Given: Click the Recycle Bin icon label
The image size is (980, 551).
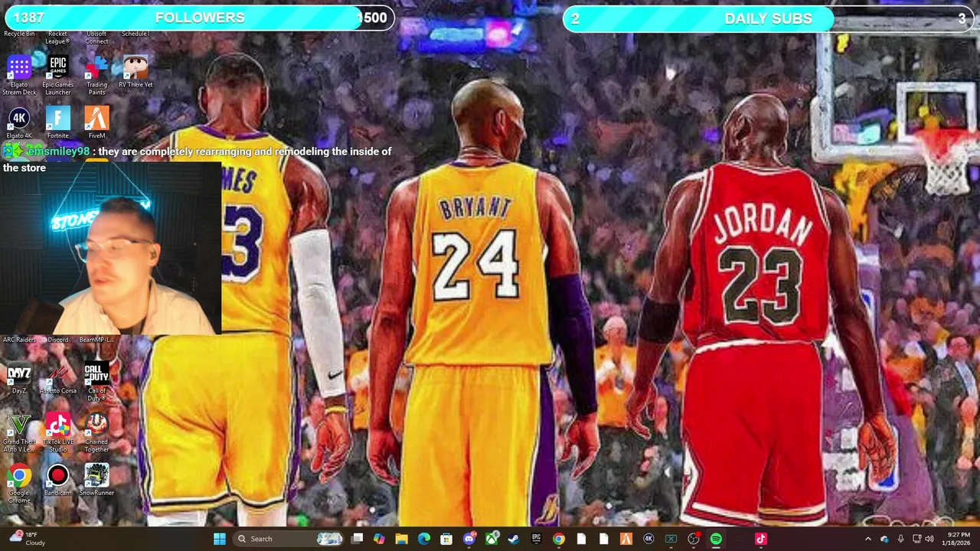Looking at the screenshot, I should click(19, 34).
